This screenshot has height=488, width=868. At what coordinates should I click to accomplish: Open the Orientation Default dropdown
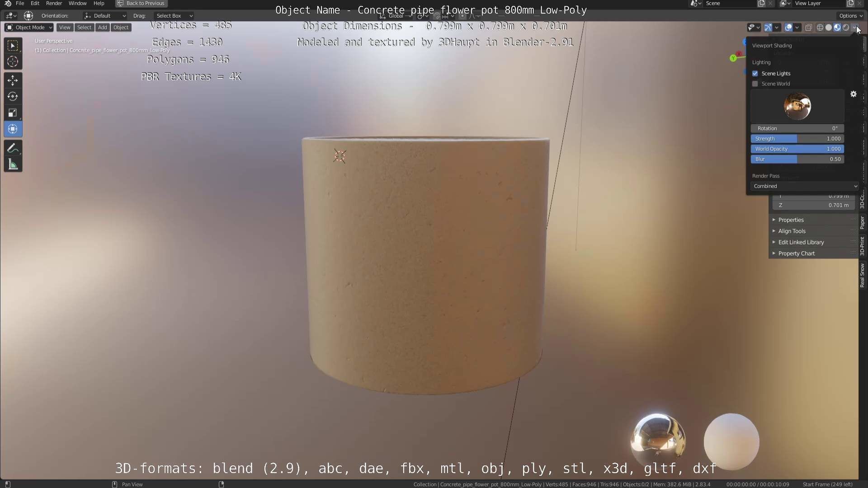coord(104,16)
